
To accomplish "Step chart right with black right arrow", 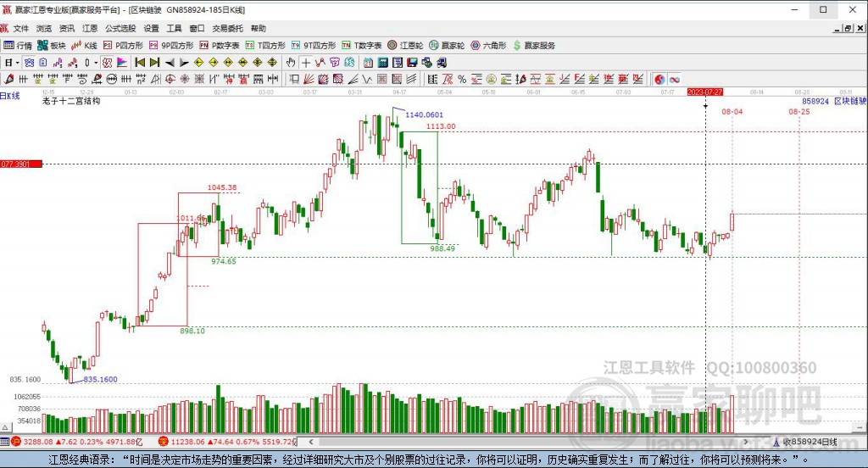I will (x=184, y=63).
